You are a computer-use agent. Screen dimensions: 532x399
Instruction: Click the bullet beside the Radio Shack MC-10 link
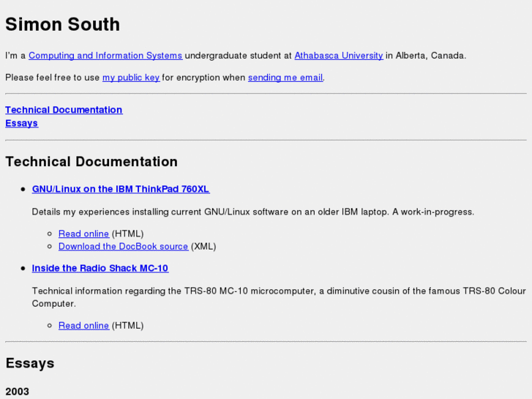(23, 268)
